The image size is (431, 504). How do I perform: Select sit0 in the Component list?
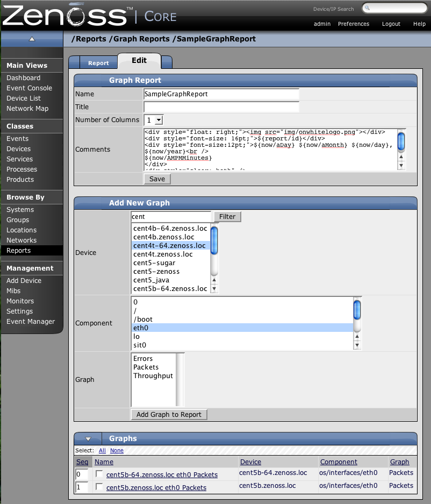click(242, 345)
